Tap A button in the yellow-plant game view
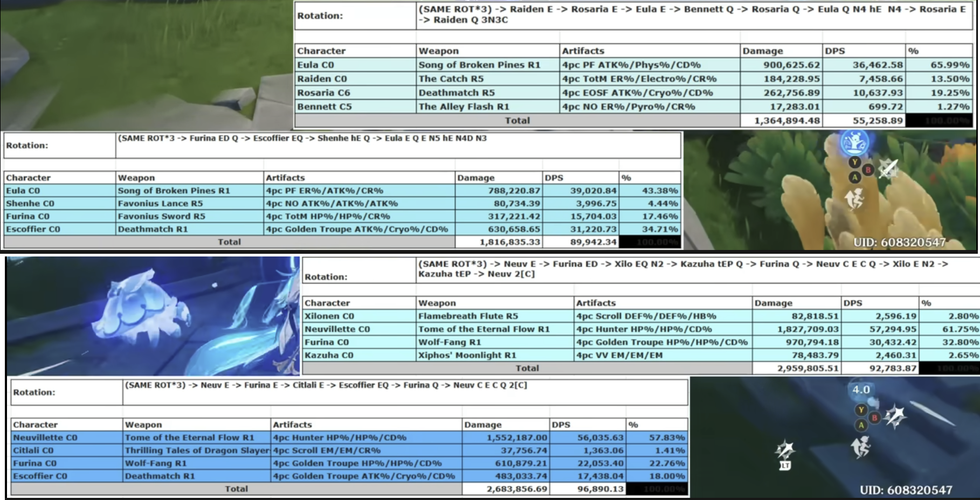Image resolution: width=980 pixels, height=500 pixels. pyautogui.click(x=854, y=177)
